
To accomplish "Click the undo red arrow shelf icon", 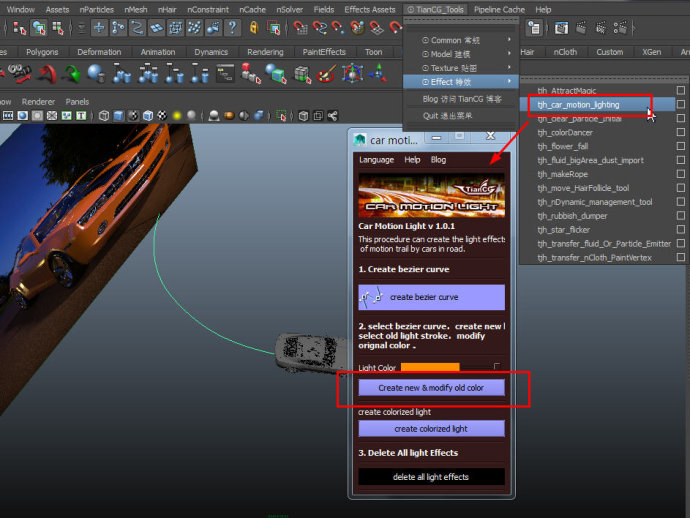I will point(48,73).
